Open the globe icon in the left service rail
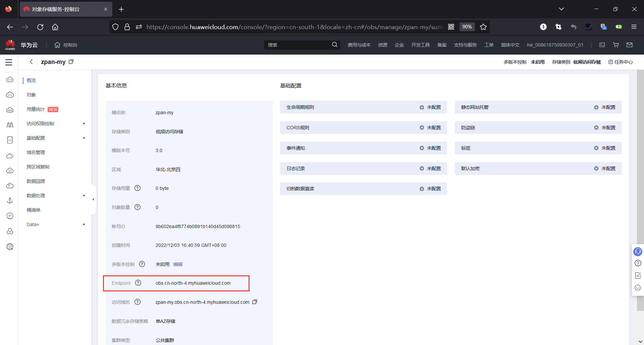The height and width of the screenshot is (345, 644). (x=10, y=247)
